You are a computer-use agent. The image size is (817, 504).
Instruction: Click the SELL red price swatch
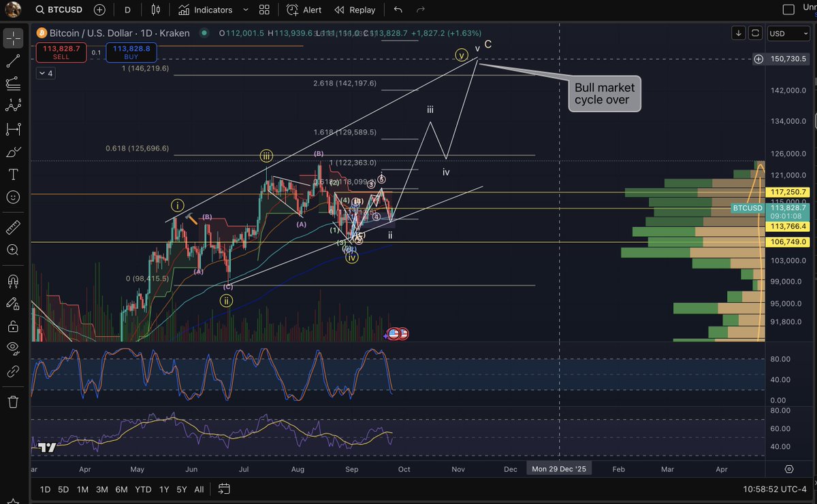(60, 52)
